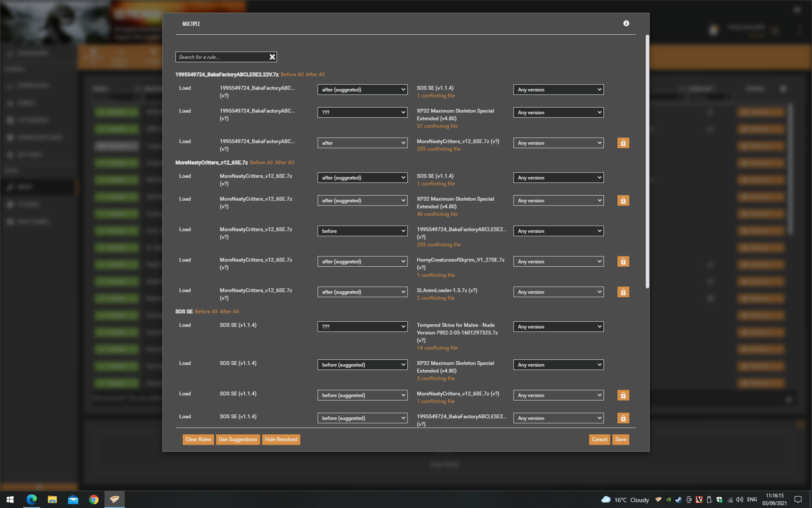This screenshot has width=812, height=508.
Task: Open version dropdown for BakaFactory versus SOS SE
Action: pos(558,90)
